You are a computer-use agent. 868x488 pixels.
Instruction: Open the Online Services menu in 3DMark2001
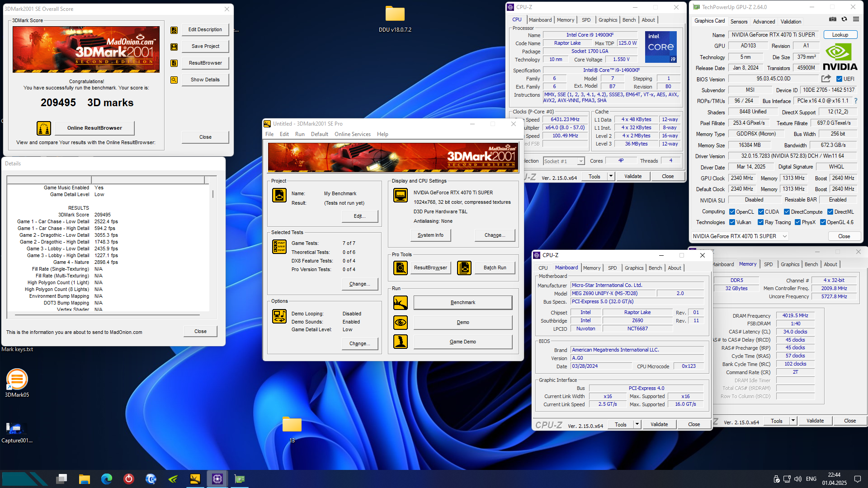[x=353, y=134]
